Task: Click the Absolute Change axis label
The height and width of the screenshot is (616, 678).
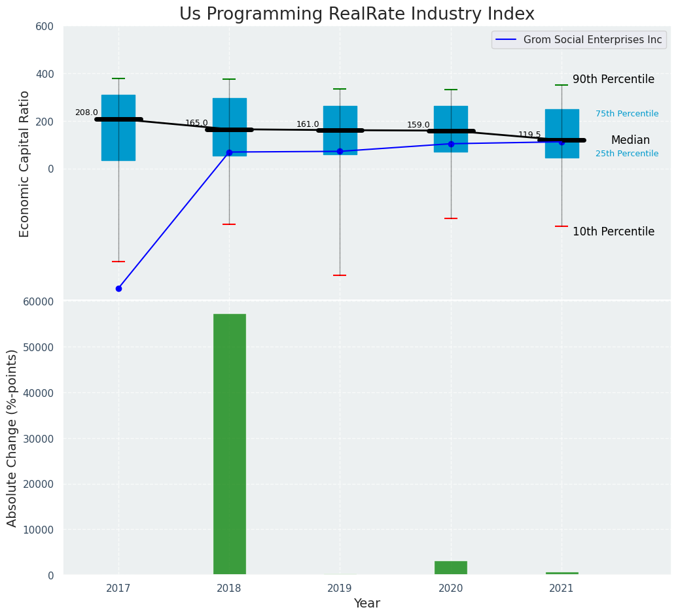Action: click(x=12, y=437)
